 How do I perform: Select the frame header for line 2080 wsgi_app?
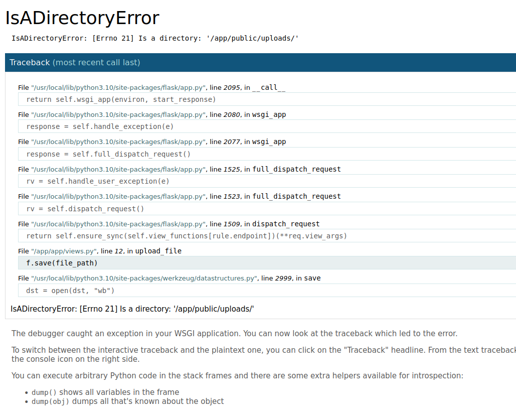[x=151, y=114]
